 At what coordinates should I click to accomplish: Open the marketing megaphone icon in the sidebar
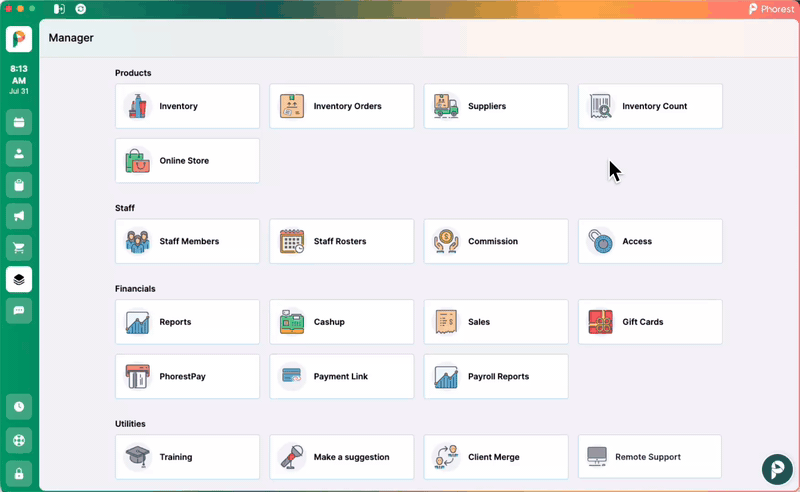[19, 216]
